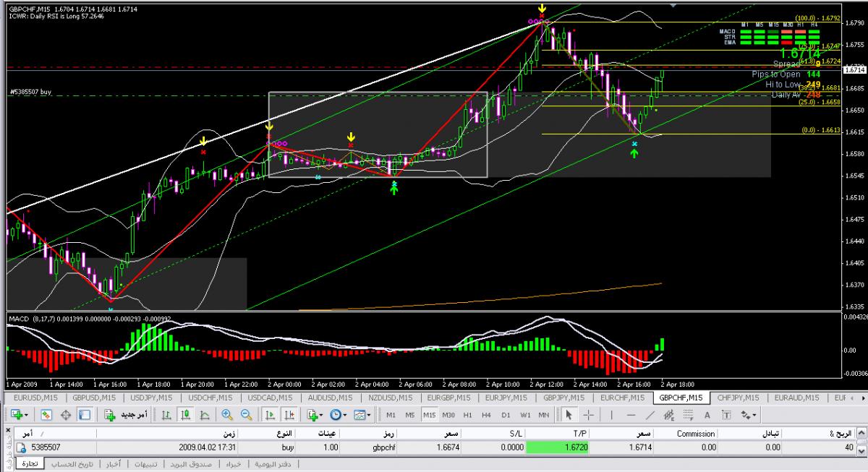Draw a trendline with the diagonal line tool
The width and height of the screenshot is (868, 472).
tap(650, 415)
